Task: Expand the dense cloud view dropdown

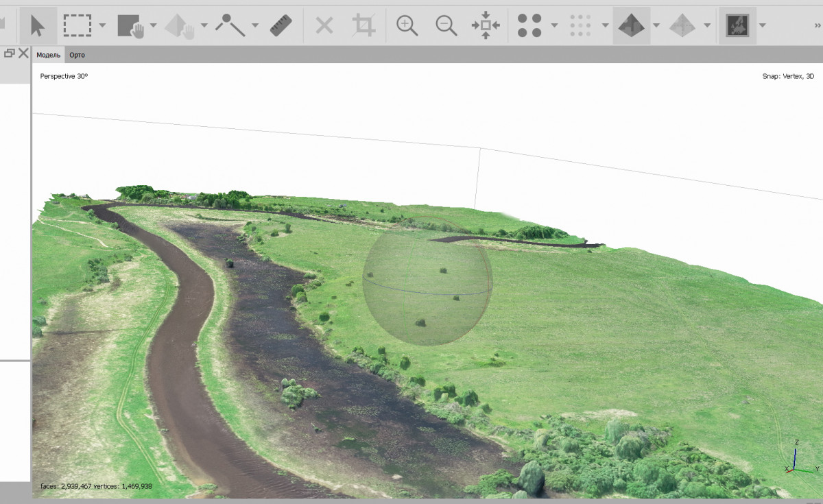Action: click(x=605, y=25)
